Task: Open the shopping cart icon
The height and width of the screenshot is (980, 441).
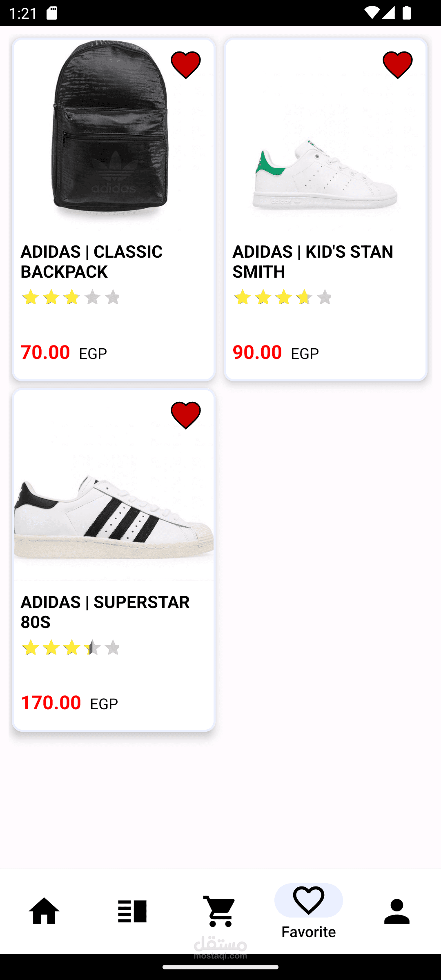Action: pyautogui.click(x=220, y=911)
